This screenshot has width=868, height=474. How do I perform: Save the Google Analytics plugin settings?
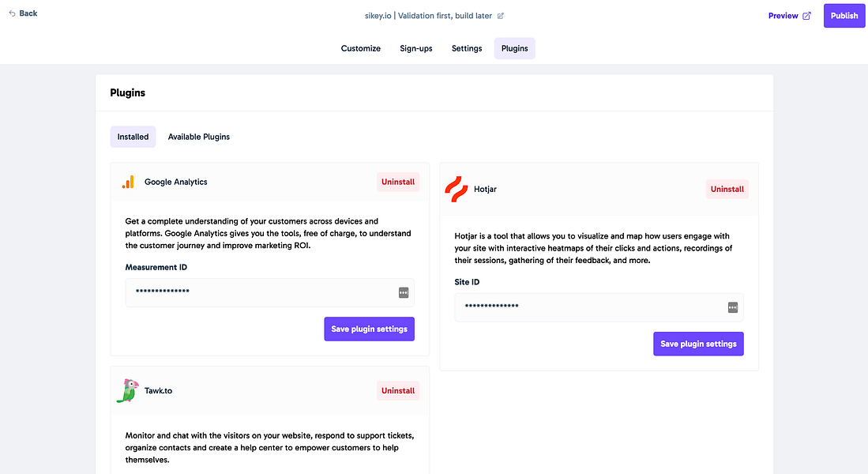coord(369,329)
